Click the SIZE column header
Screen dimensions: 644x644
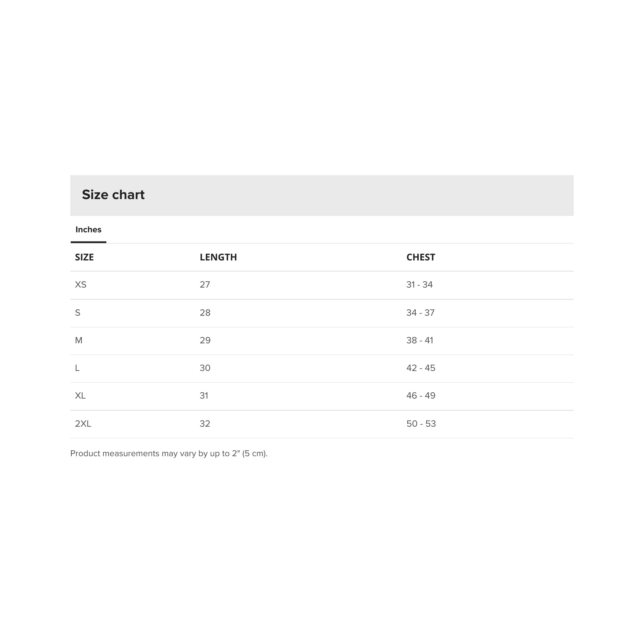pos(84,257)
